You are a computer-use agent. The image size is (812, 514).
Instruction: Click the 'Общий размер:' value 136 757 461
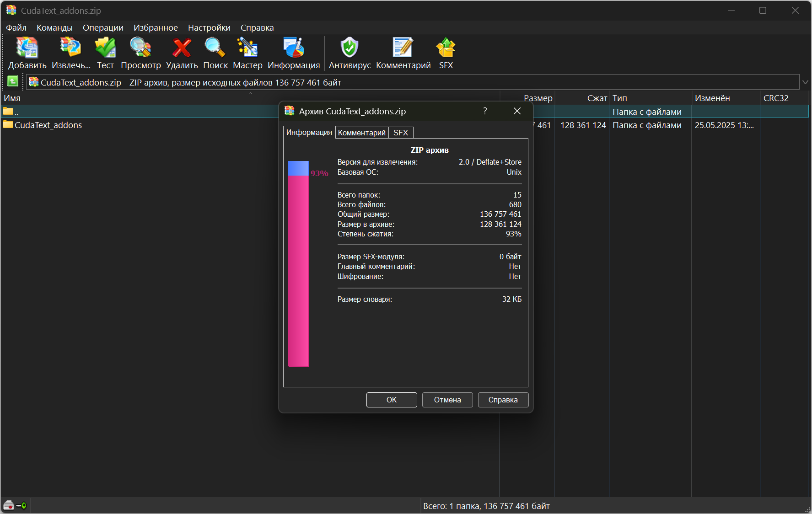[x=500, y=214]
